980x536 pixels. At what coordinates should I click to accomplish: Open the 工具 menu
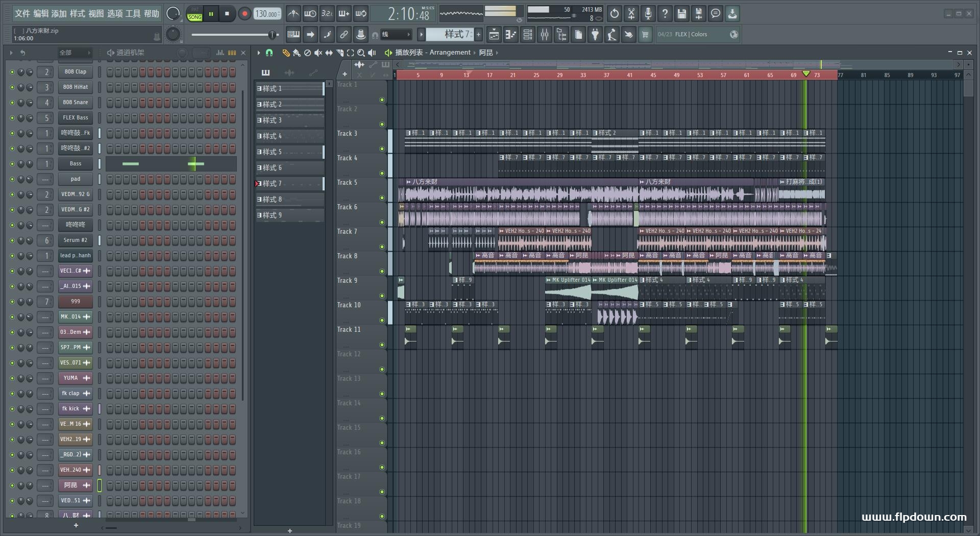point(133,14)
